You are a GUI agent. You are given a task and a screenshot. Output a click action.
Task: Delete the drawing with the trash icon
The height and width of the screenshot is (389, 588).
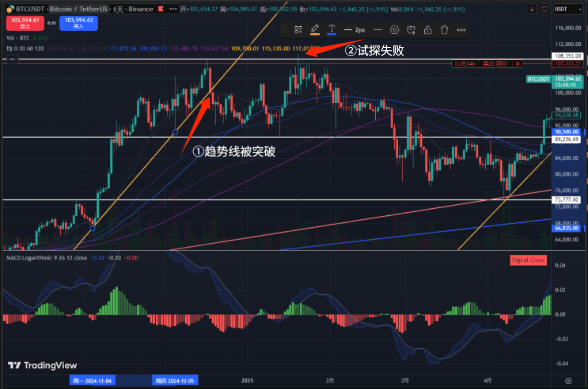point(444,30)
